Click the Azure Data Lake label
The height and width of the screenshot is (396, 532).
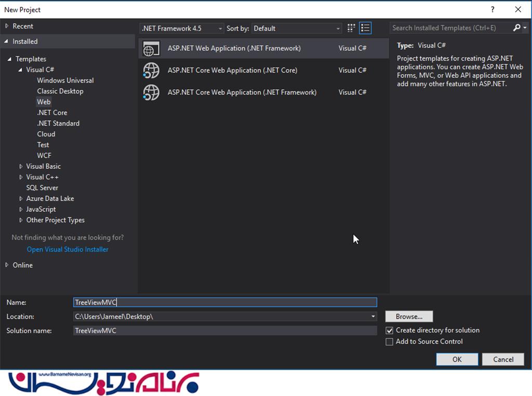click(x=50, y=199)
